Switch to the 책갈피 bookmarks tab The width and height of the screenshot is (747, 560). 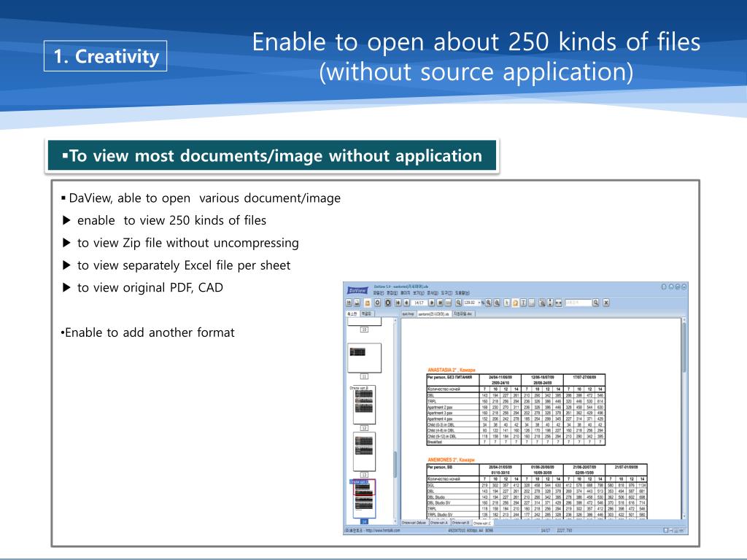pyautogui.click(x=368, y=314)
